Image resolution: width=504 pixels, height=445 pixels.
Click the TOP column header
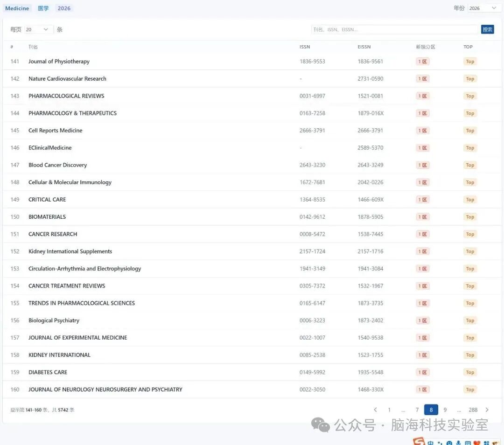click(468, 47)
